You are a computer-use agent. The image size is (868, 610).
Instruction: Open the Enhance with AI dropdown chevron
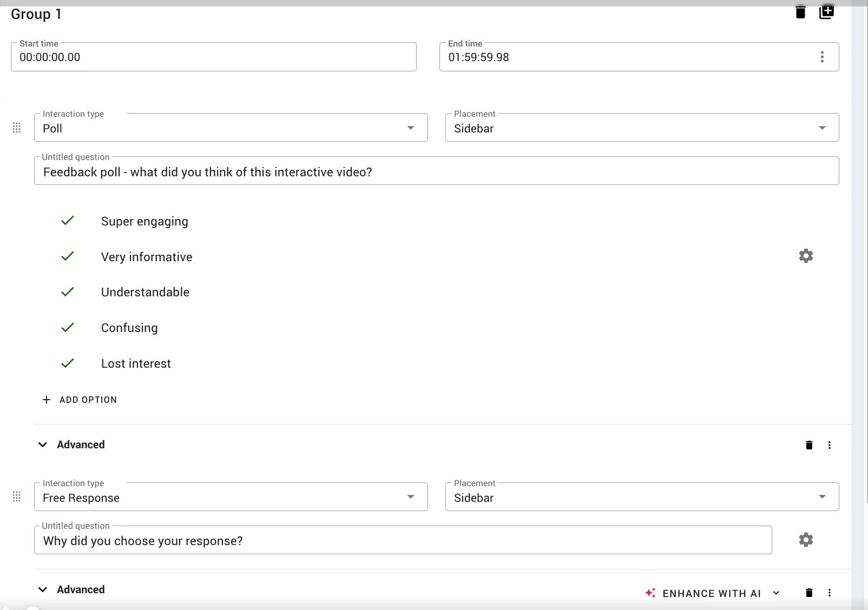[x=776, y=593]
